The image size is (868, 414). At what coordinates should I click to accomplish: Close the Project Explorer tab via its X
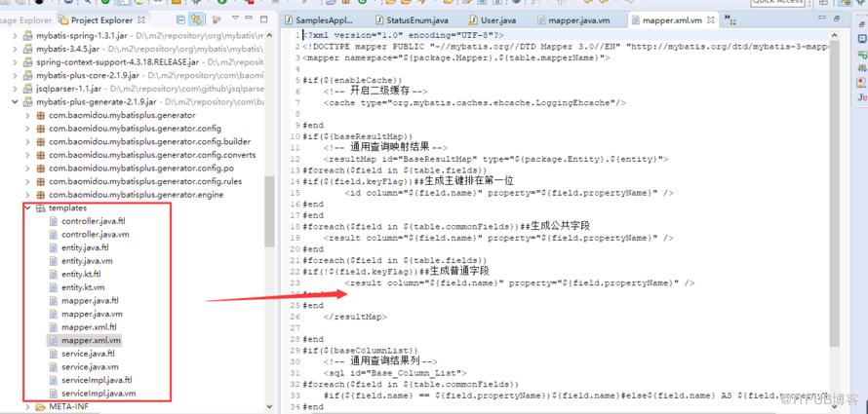[141, 19]
